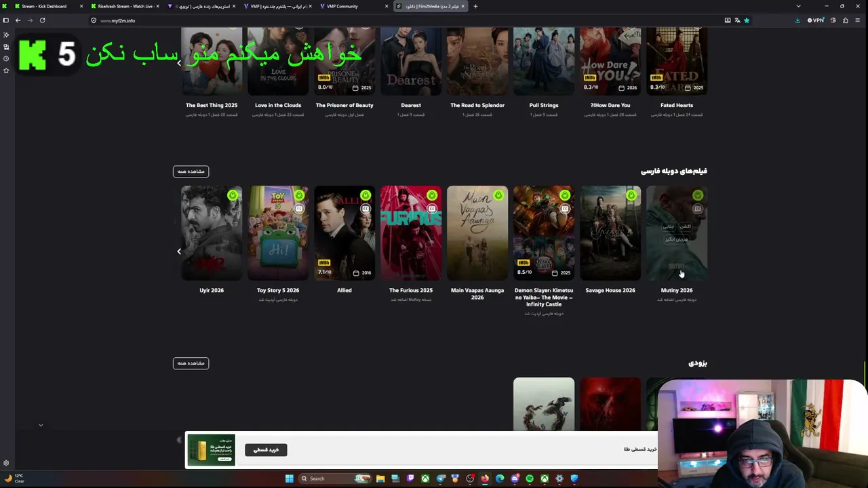Open File Explorer from the taskbar
Viewport: 868px width, 488px height.
380,479
